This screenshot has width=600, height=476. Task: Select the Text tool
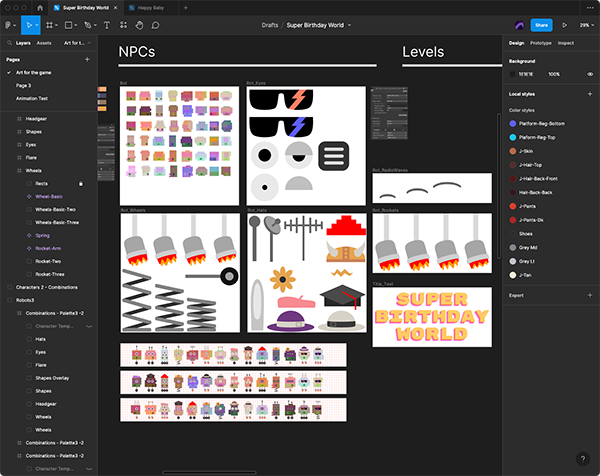pos(107,25)
